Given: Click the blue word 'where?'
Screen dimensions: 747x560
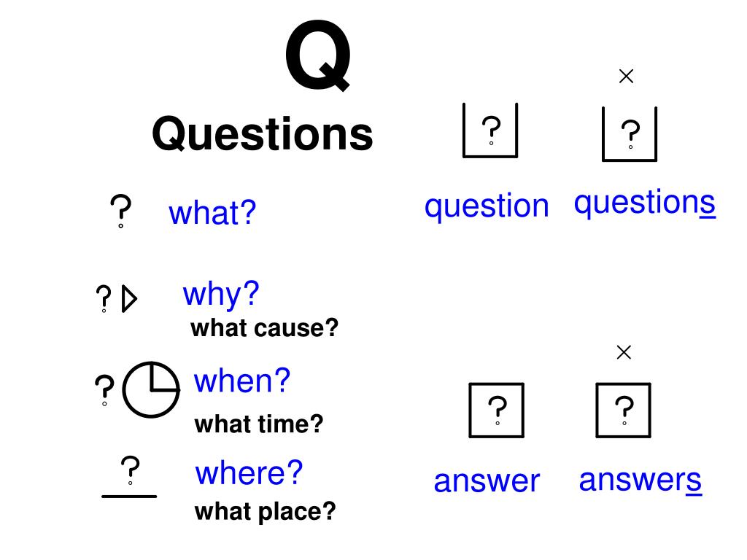Looking at the screenshot, I should 249,472.
